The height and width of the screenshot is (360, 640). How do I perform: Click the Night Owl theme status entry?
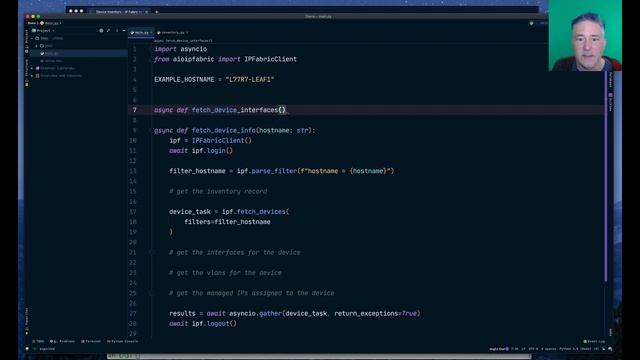point(499,349)
